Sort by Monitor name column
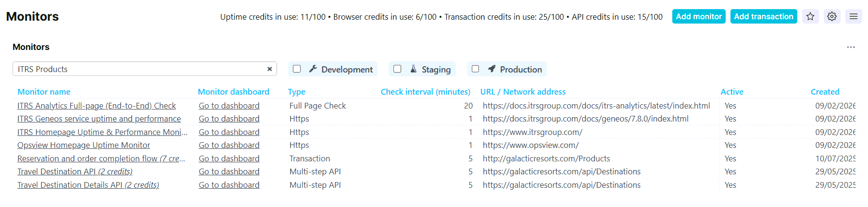 44,92
